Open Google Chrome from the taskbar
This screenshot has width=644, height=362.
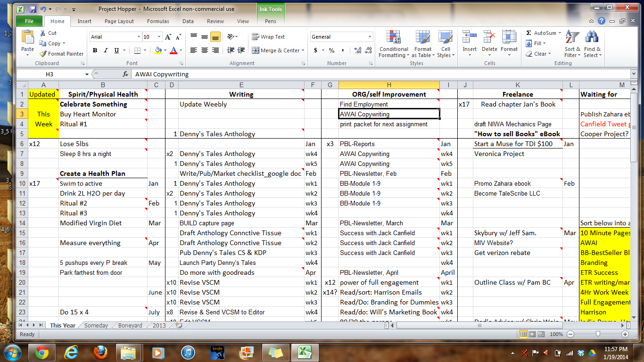pyautogui.click(x=41, y=352)
